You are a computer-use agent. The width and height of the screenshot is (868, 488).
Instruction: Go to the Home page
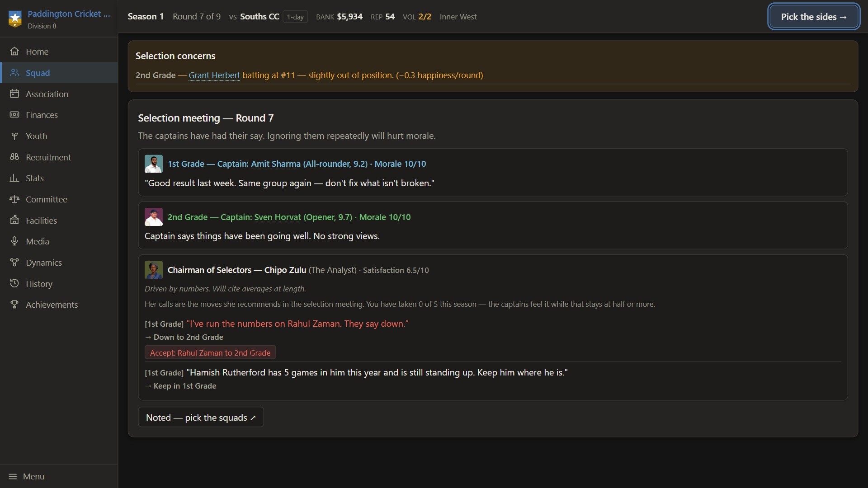click(x=59, y=52)
